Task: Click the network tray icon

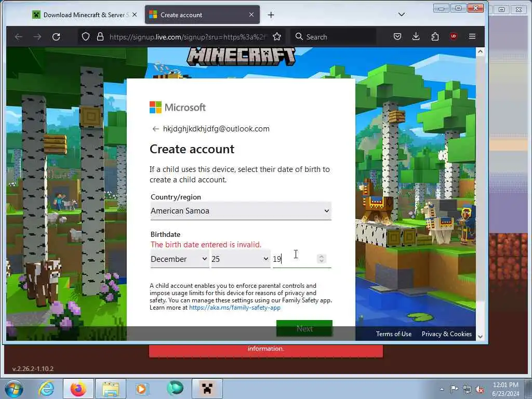Action: tap(467, 390)
